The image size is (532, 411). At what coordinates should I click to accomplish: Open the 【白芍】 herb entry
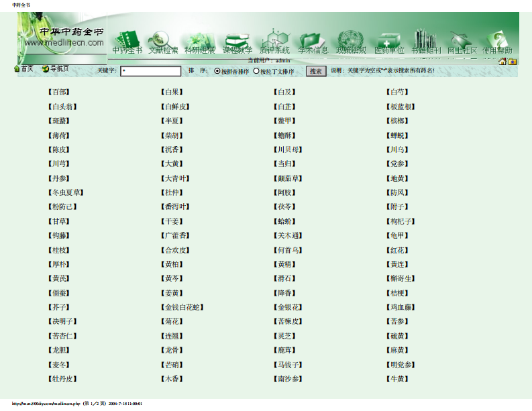point(397,92)
